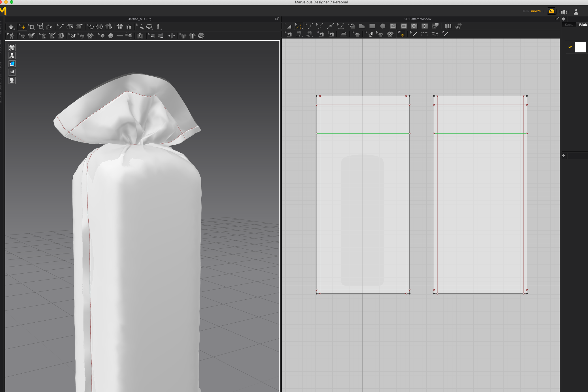This screenshot has width=588, height=392.
Task: Toggle the yellow checkmark beside fabric
Action: (x=570, y=47)
